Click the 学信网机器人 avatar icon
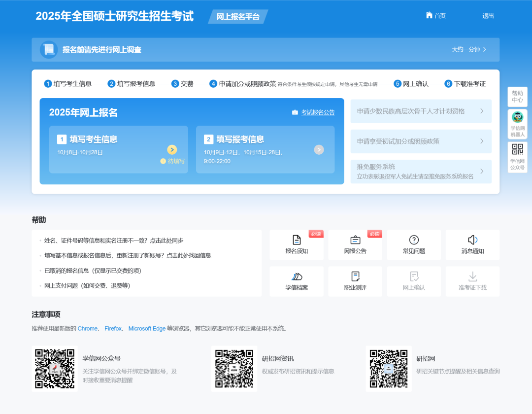 click(x=517, y=117)
